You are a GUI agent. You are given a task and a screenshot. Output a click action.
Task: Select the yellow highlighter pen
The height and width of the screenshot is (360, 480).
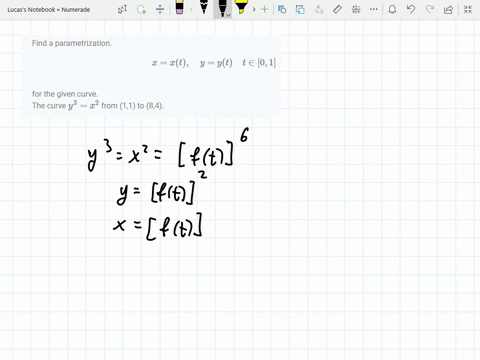[241, 7]
